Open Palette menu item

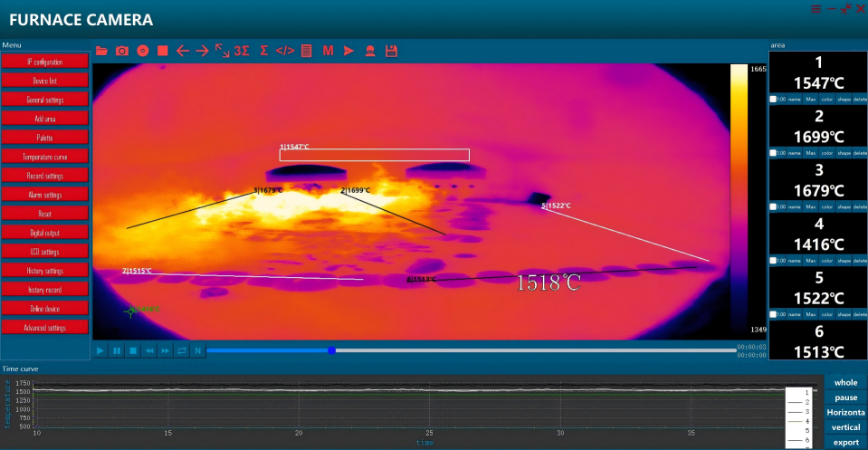click(45, 138)
